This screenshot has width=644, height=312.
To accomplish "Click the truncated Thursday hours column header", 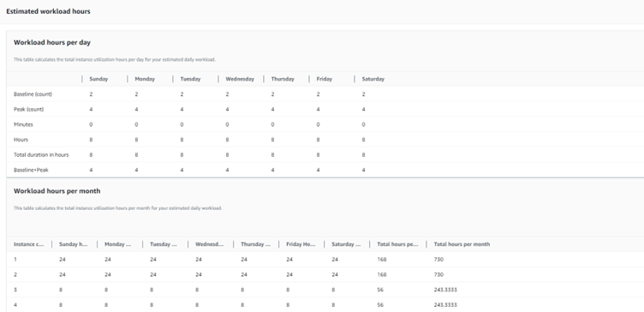I will click(x=255, y=244).
